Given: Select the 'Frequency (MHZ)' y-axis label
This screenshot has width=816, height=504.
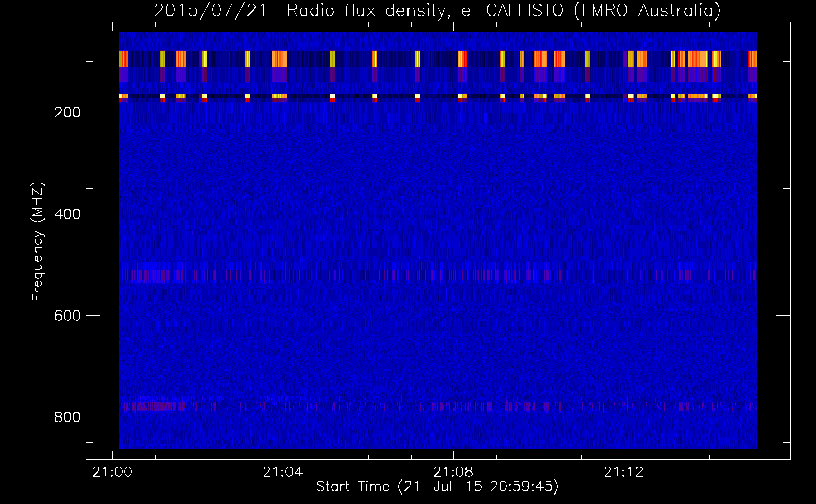Looking at the screenshot, I should coord(38,242).
